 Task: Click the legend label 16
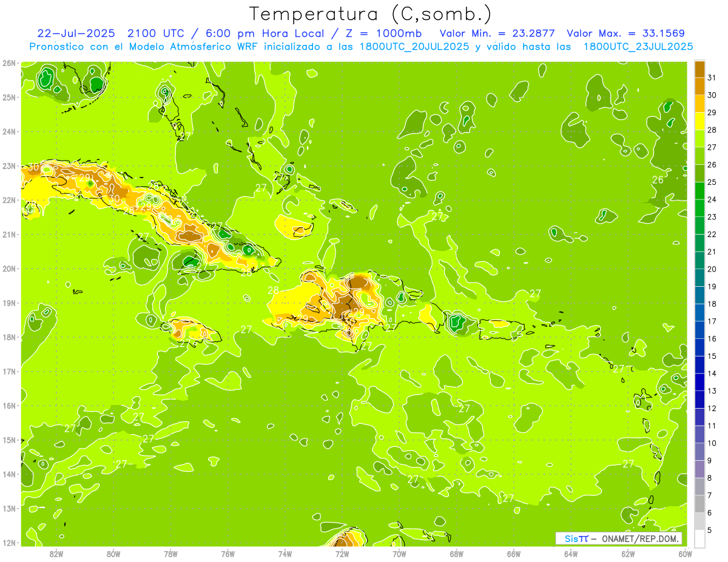tap(712, 338)
